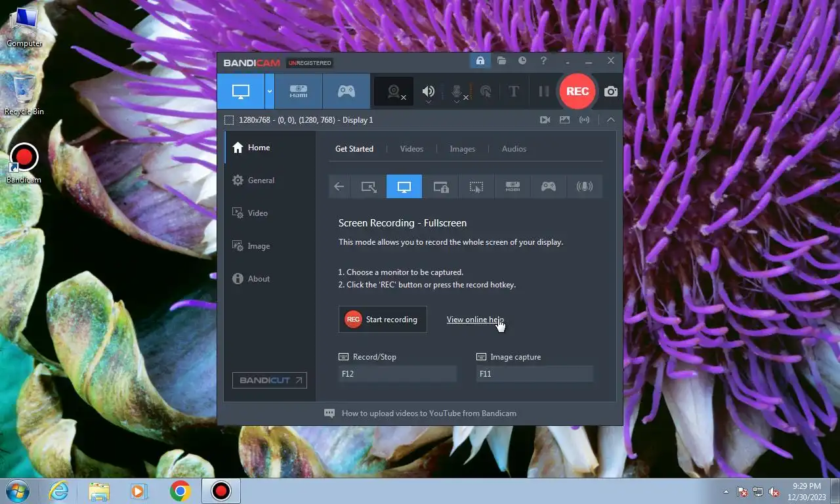Screen dimensions: 840x504
Task: Click the pause recording button
Action: point(543,91)
